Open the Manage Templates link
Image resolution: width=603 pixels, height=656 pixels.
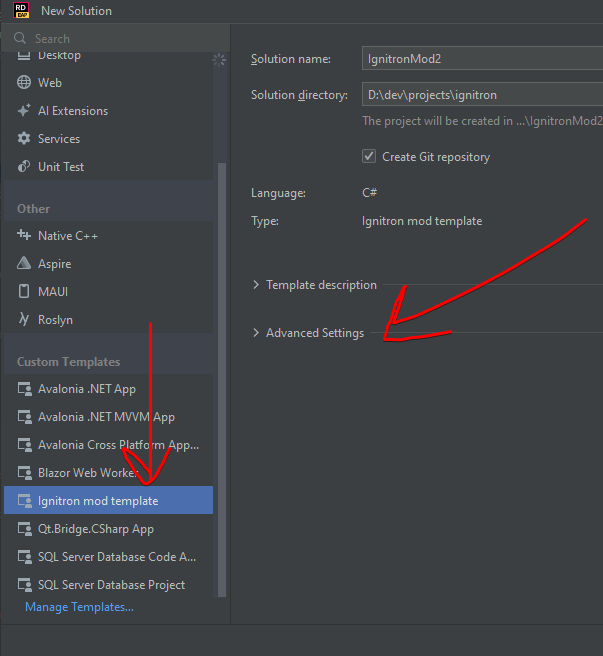point(80,607)
